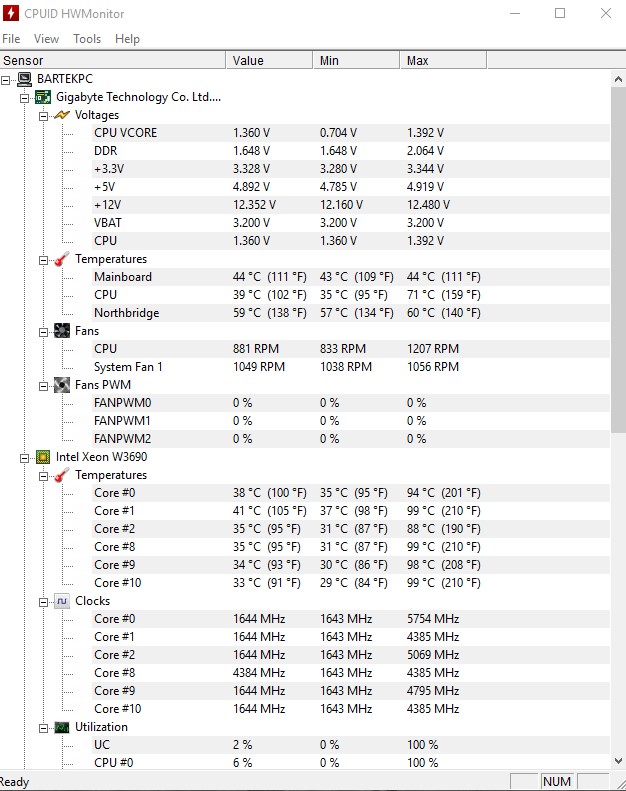626x791 pixels.
Task: Select the CPU VCORE voltage row
Action: click(126, 133)
